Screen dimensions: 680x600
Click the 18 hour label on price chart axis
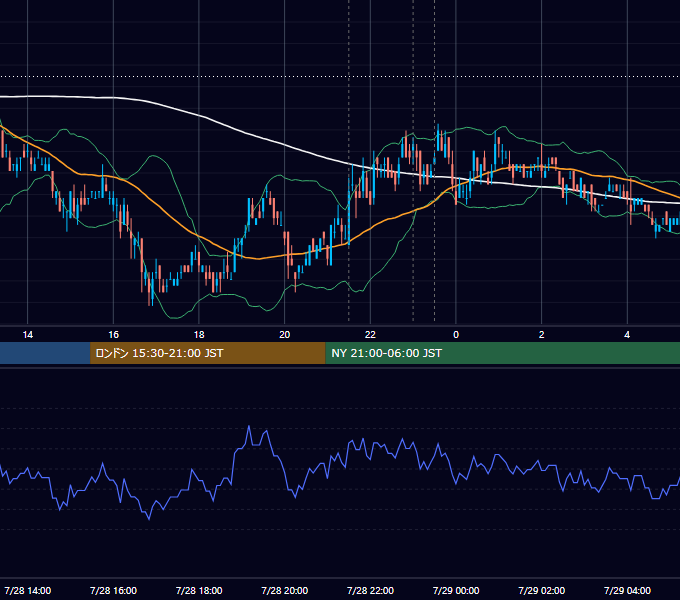tap(199, 335)
